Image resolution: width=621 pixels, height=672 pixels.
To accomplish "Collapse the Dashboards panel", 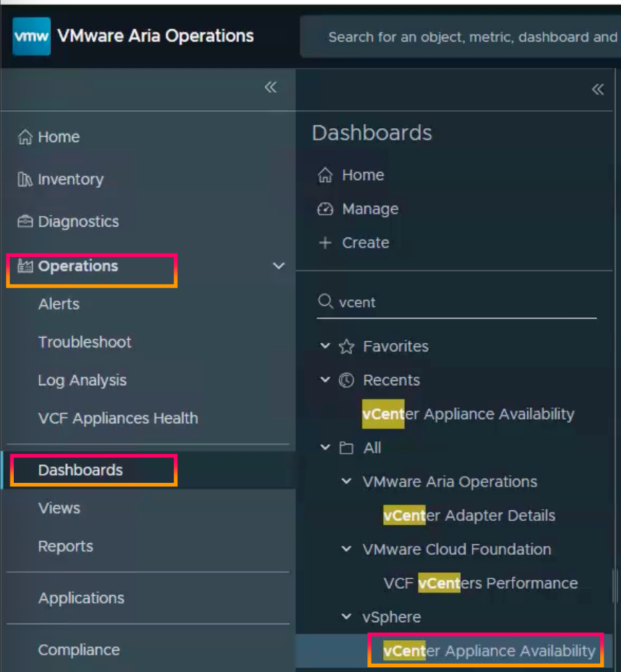I will 598,89.
